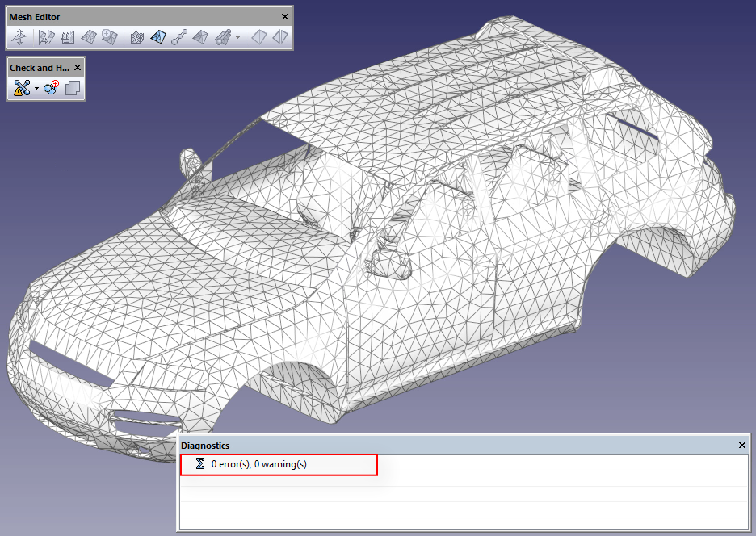Click the arrows icon at the start of Mesh Editor
The height and width of the screenshot is (536, 756).
coord(20,37)
